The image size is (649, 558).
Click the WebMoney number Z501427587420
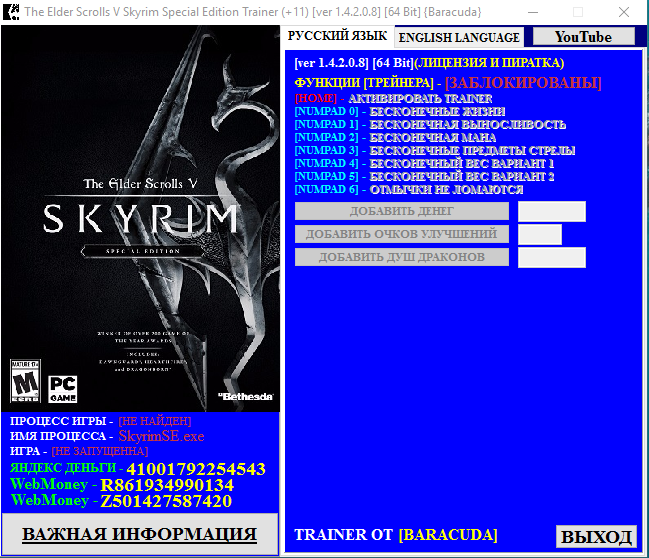[166, 501]
